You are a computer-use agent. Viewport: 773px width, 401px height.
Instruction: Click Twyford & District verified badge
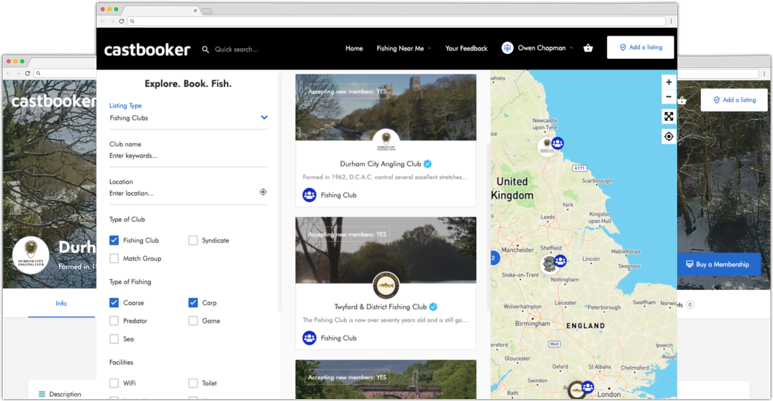[433, 307]
